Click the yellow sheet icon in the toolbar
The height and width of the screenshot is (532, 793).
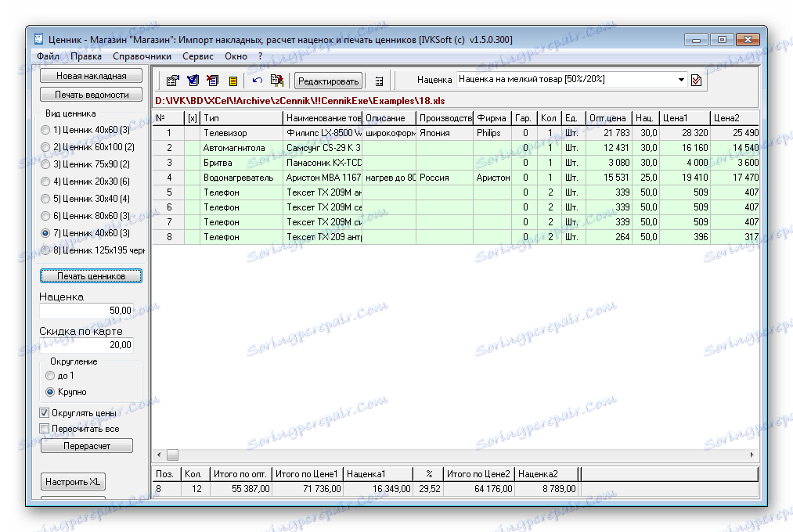233,81
